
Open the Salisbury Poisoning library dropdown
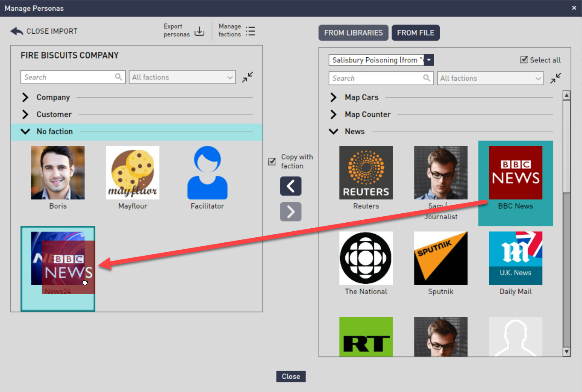click(429, 60)
